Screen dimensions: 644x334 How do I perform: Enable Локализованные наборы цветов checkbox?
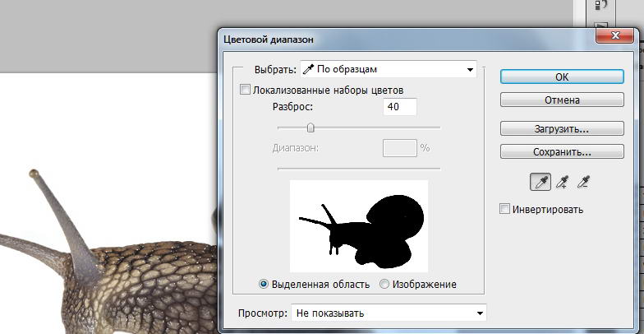[x=245, y=90]
